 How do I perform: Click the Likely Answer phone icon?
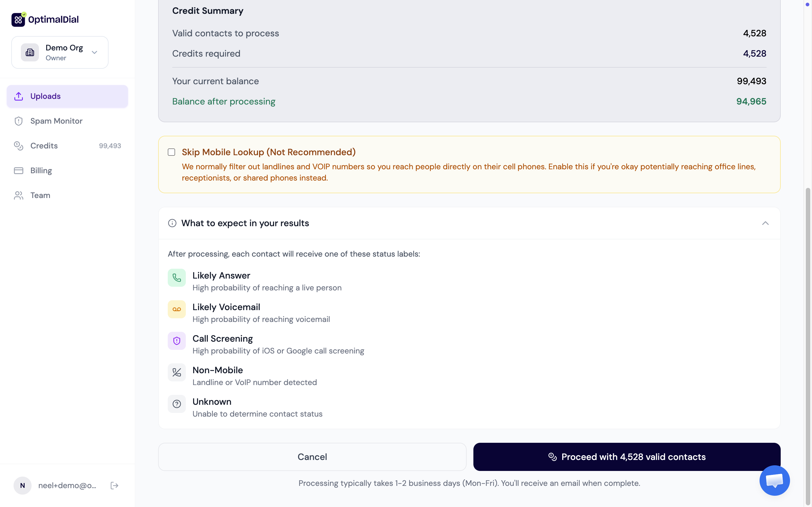coord(176,278)
